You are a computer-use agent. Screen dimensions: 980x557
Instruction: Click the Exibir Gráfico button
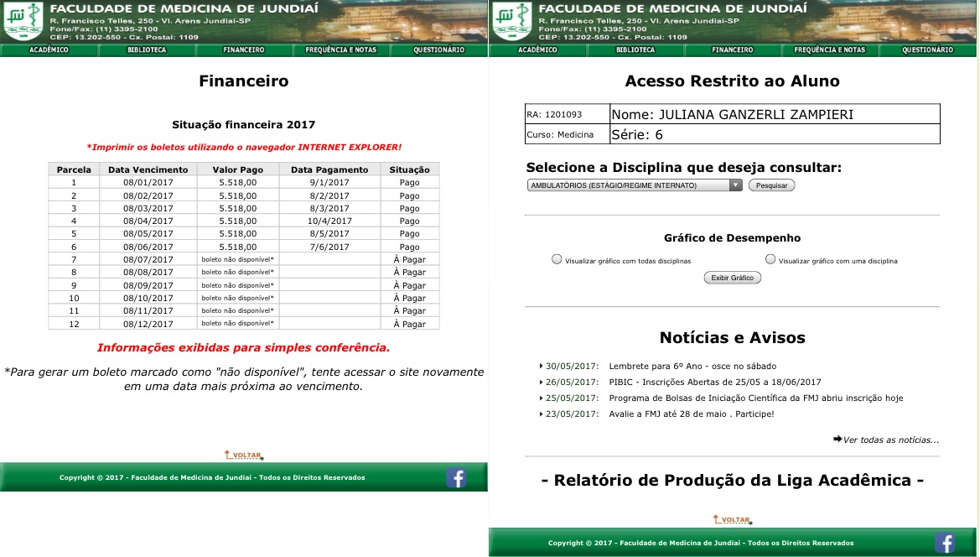pos(732,278)
